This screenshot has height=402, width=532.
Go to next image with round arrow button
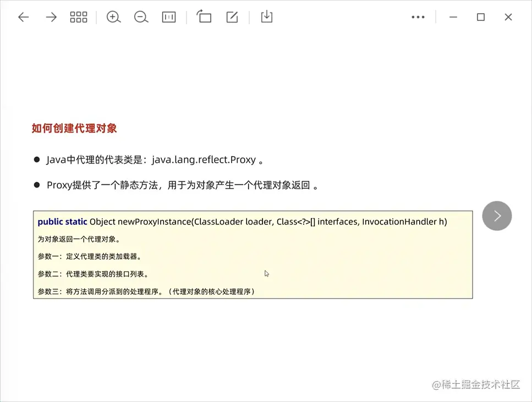pos(497,216)
